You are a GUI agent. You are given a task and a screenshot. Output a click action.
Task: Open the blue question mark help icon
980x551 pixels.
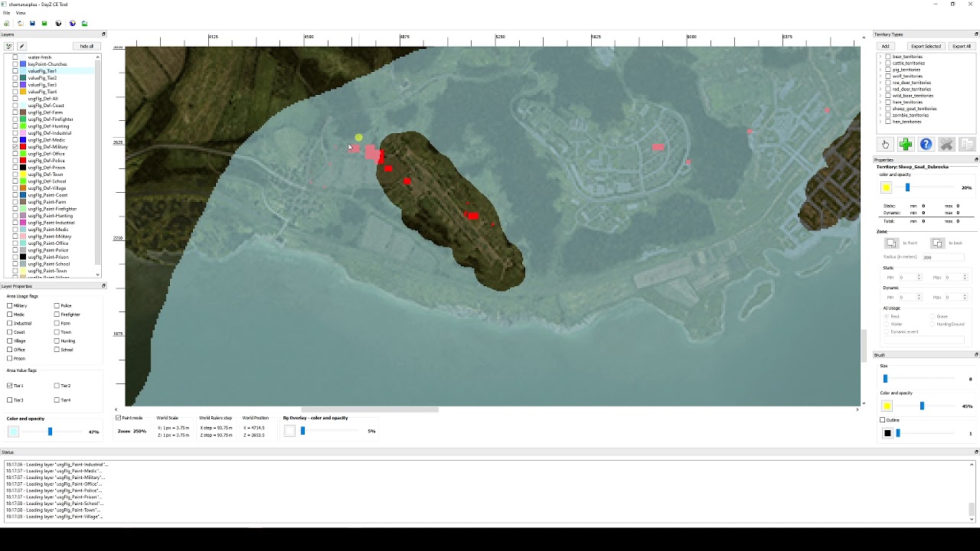coord(926,145)
